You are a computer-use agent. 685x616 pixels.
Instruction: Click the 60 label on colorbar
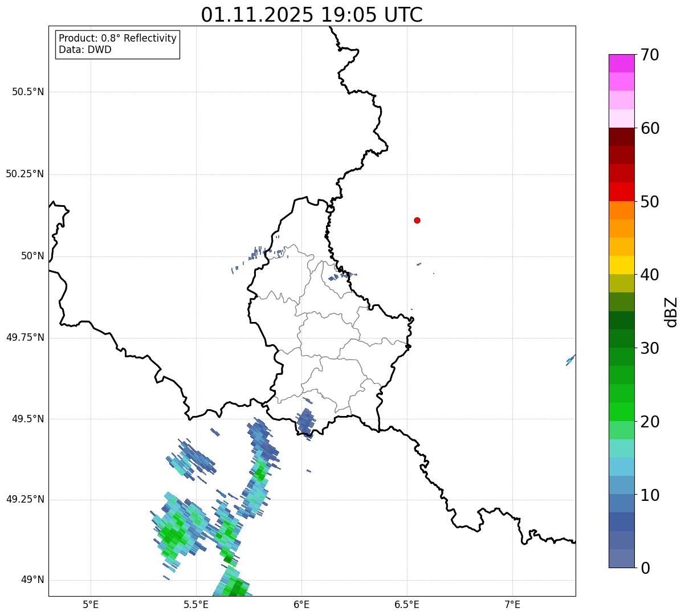650,128
